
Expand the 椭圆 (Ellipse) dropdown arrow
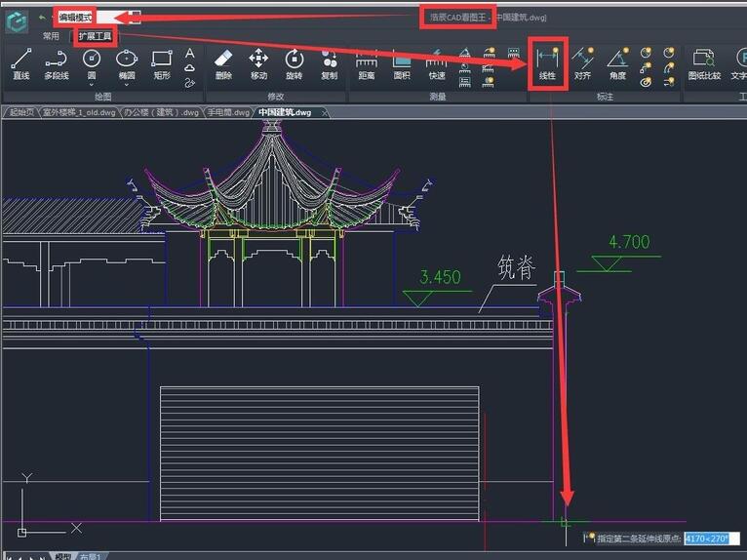(127, 83)
